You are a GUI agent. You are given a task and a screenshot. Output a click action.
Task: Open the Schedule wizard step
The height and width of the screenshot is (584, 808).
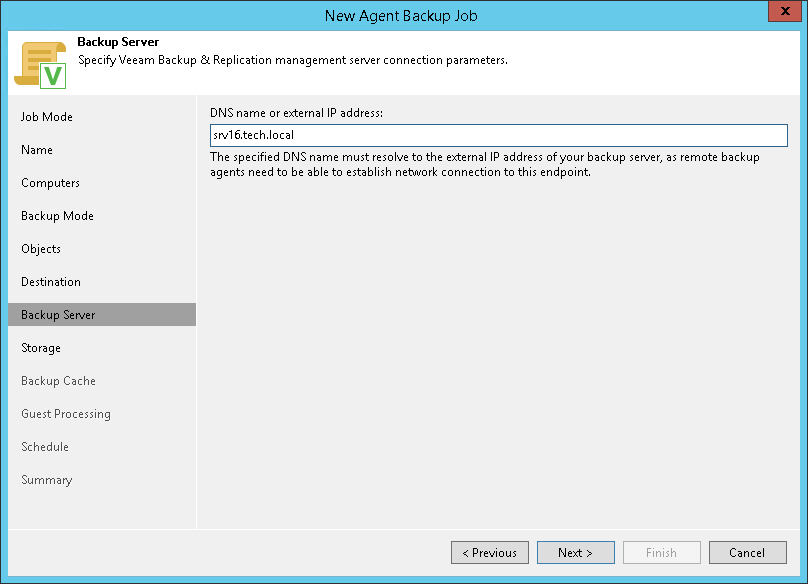[45, 447]
